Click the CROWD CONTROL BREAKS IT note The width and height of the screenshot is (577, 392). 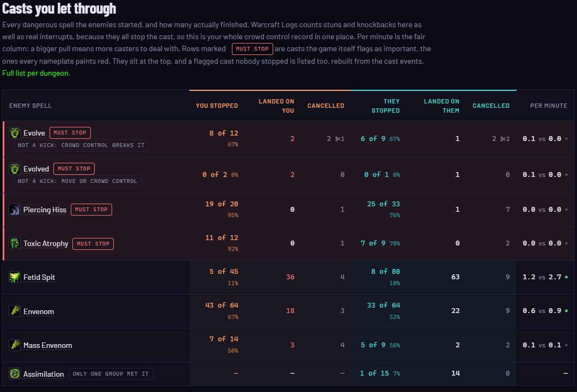click(81, 145)
